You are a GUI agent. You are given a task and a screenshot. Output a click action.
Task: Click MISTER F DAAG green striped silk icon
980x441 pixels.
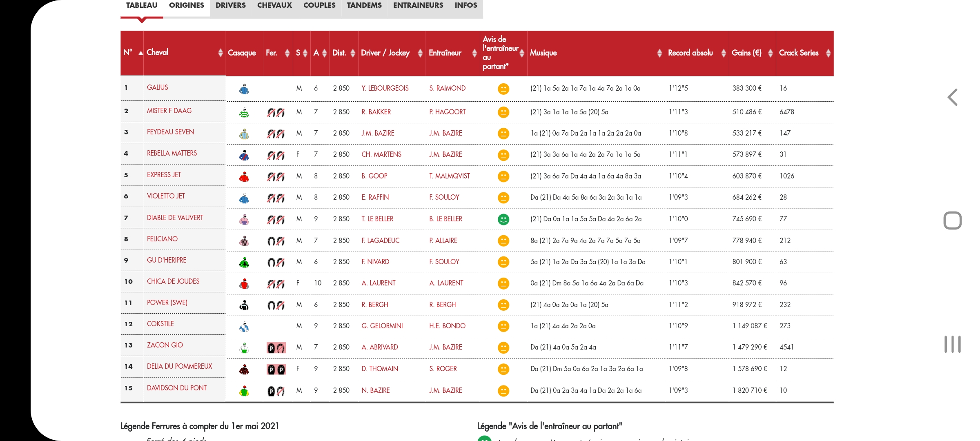coord(244,113)
